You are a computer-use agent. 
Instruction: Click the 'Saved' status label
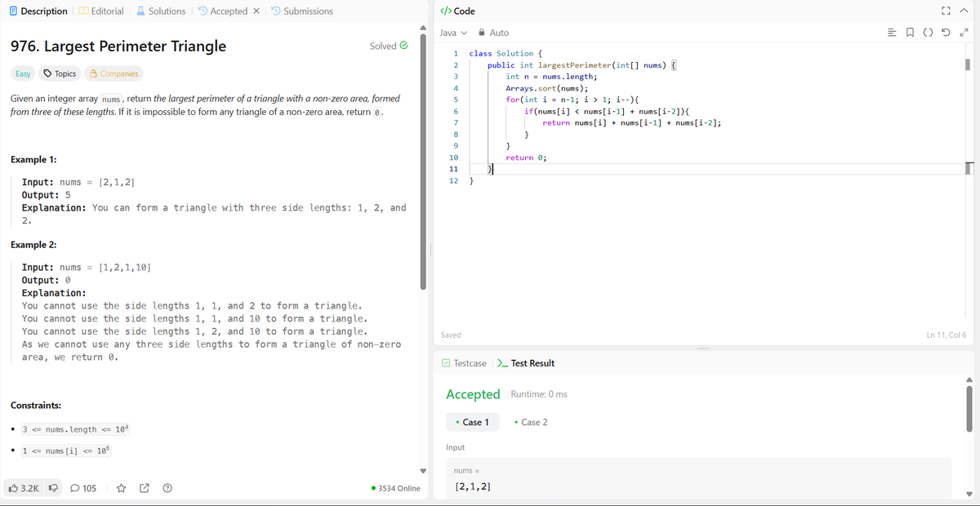[x=451, y=335]
